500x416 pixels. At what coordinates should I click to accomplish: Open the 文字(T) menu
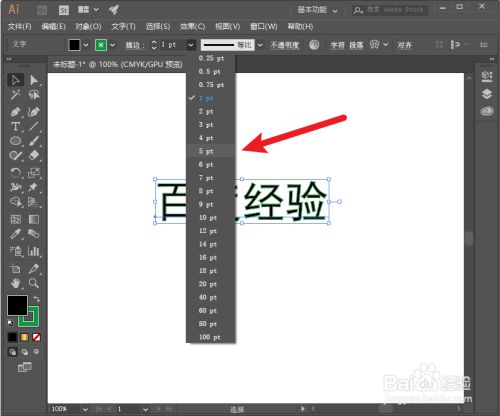[123, 26]
